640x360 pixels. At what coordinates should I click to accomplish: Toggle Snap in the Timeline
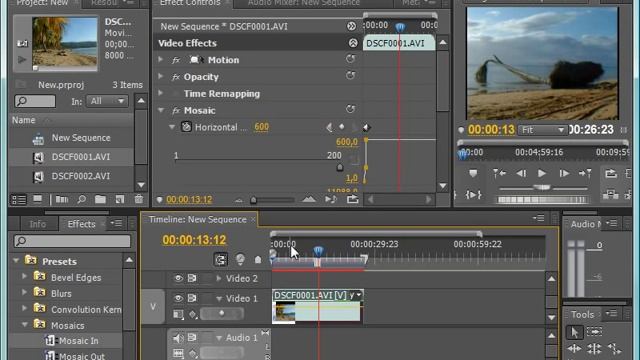coord(221,260)
